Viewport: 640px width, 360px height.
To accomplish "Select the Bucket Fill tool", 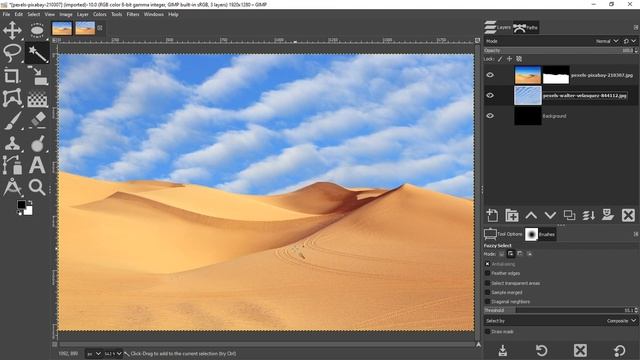I will (37, 98).
